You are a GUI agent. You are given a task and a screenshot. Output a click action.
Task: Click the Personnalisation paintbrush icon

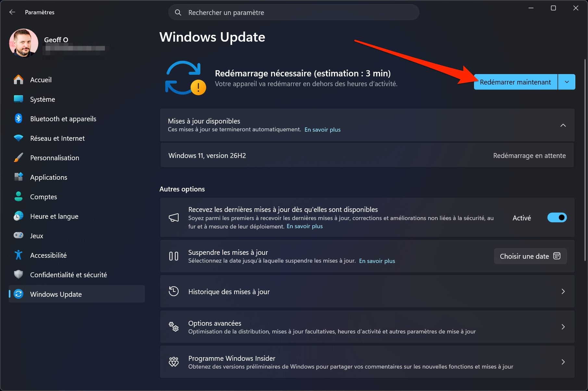(19, 158)
